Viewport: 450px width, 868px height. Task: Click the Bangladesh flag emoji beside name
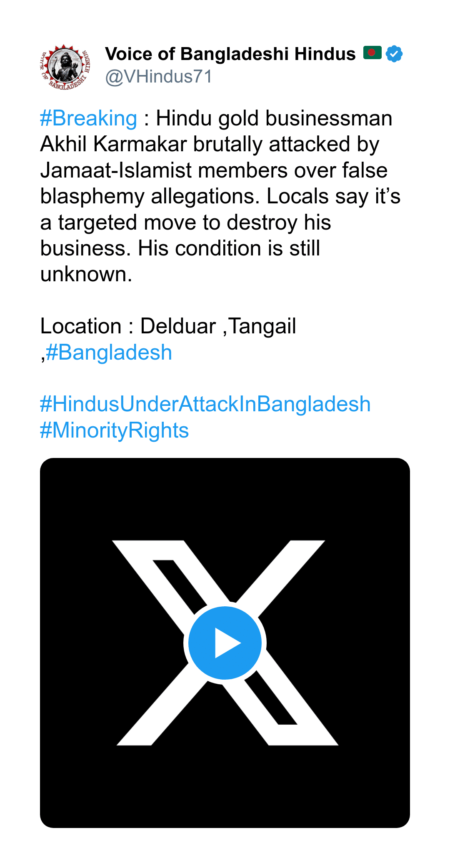(372, 53)
